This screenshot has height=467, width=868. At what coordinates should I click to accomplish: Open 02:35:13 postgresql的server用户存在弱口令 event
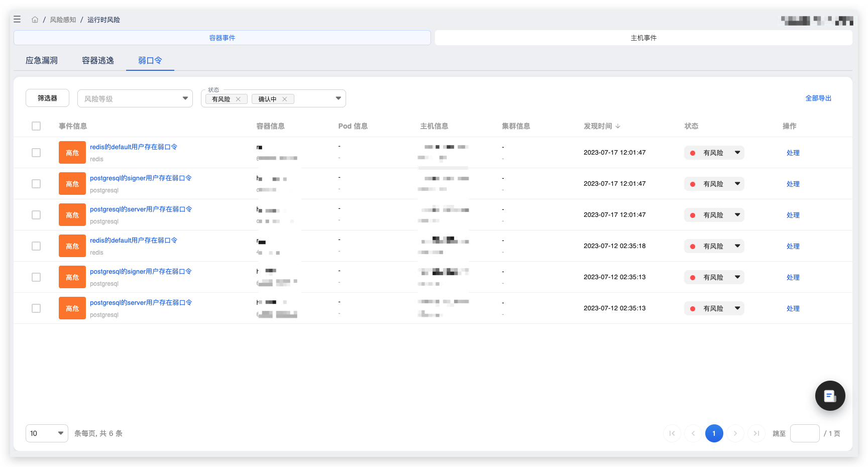tap(141, 303)
